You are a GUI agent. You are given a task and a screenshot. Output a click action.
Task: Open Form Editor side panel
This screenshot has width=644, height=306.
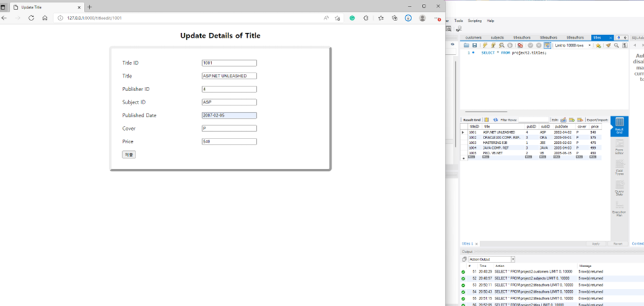click(620, 146)
